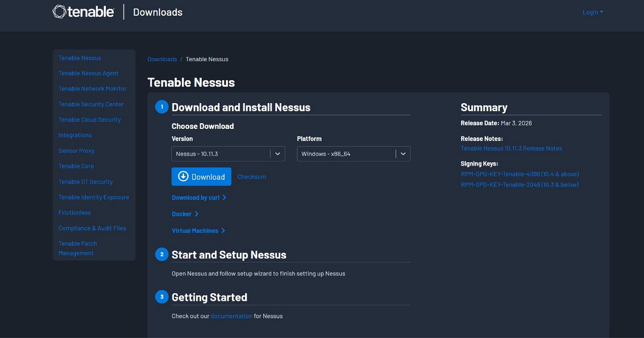Expand Virtual Machines section
Viewport: 644px width, 338px height.
198,230
